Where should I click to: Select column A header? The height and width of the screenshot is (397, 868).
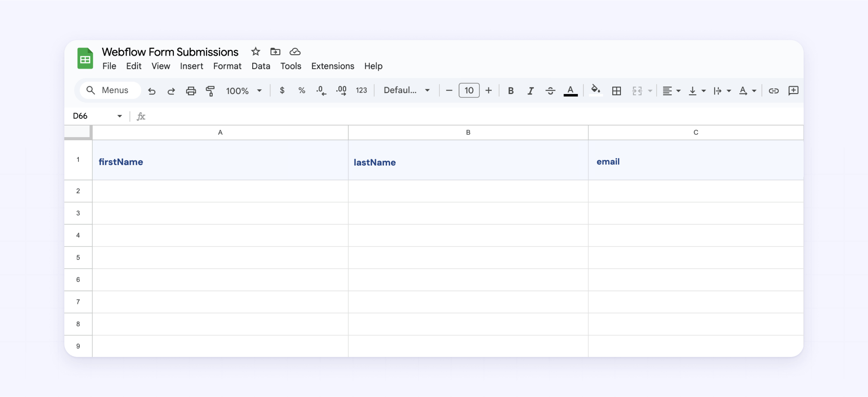tap(220, 132)
